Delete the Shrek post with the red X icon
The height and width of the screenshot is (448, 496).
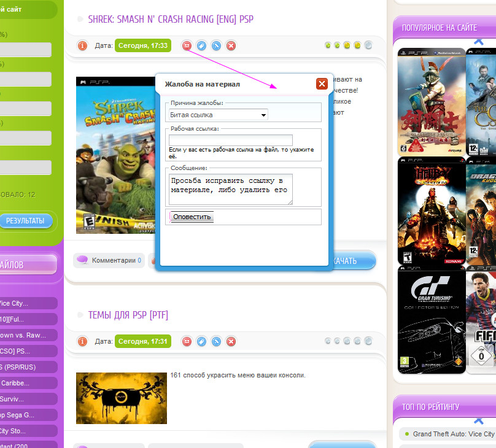pyautogui.click(x=231, y=46)
